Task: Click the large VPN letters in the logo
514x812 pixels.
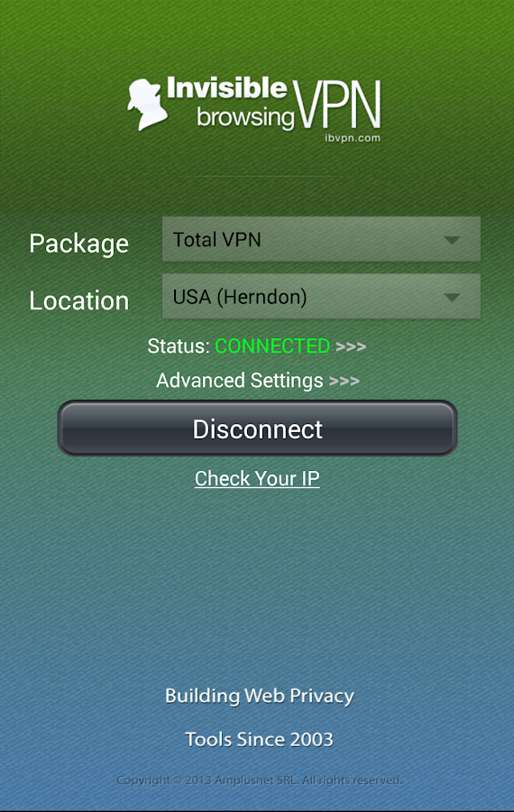Action: tap(338, 106)
